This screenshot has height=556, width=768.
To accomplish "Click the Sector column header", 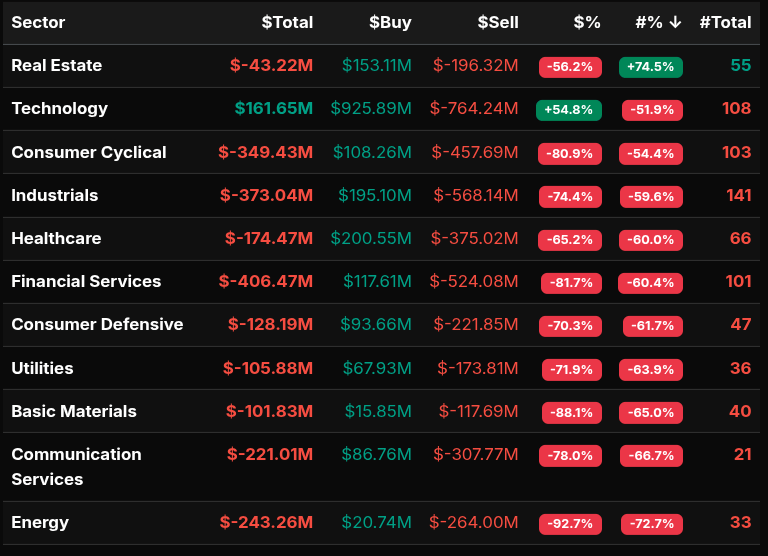I will [39, 22].
